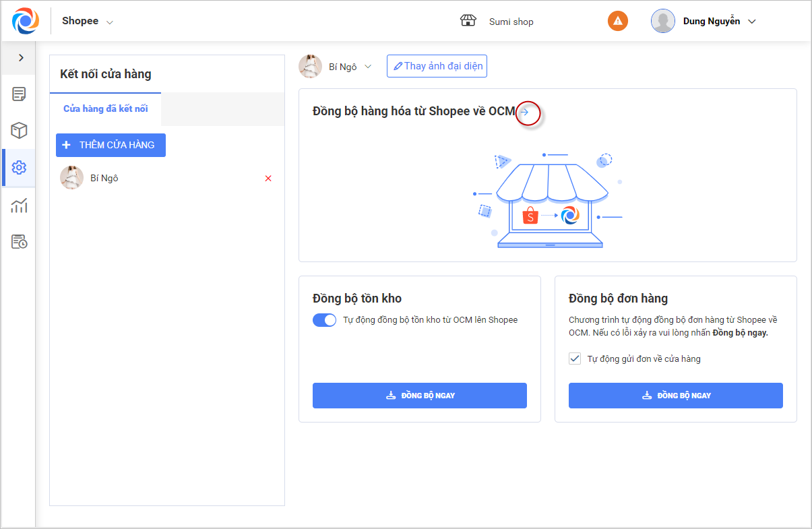Expand the collapsed left sidebar
812x529 pixels.
[x=21, y=58]
